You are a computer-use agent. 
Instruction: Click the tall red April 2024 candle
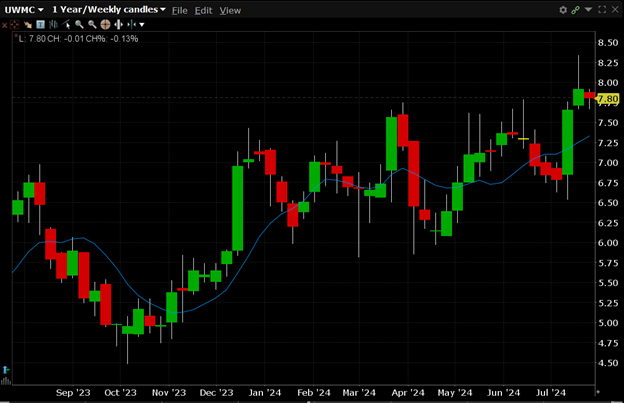pos(414,173)
